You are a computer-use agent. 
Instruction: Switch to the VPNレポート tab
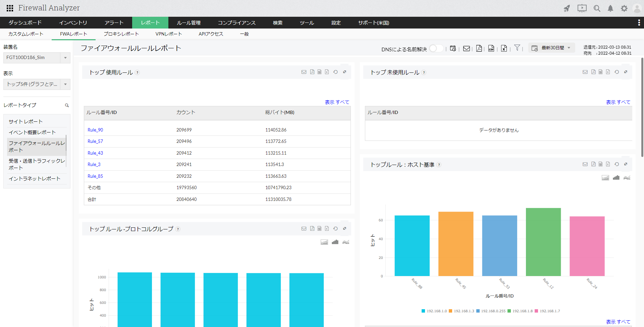pos(168,34)
